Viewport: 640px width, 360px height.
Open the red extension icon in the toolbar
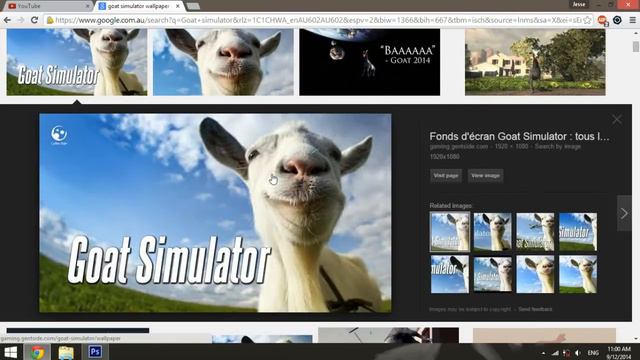[602, 20]
